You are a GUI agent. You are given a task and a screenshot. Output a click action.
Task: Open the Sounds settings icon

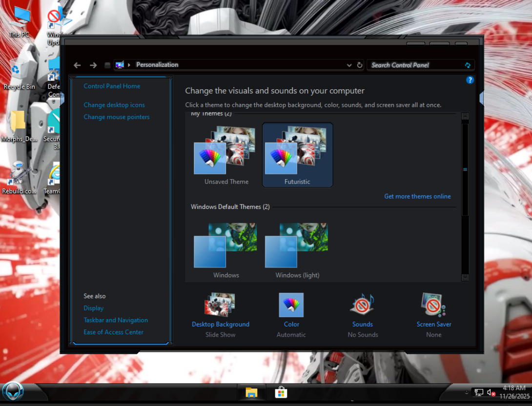(x=362, y=304)
